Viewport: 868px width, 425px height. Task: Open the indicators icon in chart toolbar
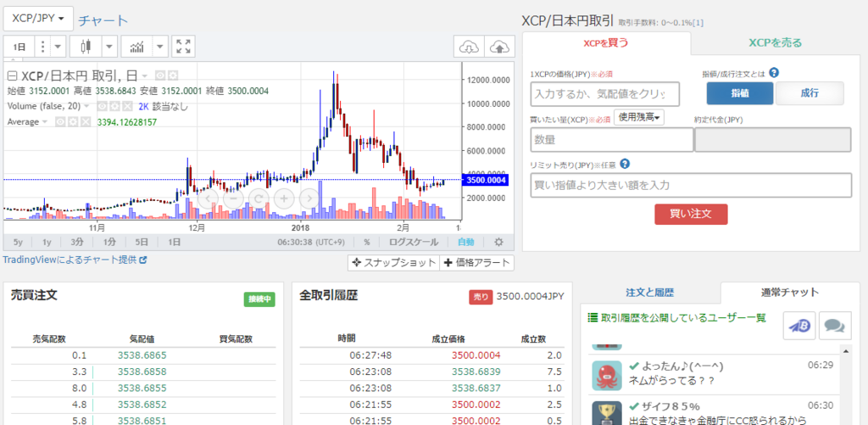click(x=136, y=47)
